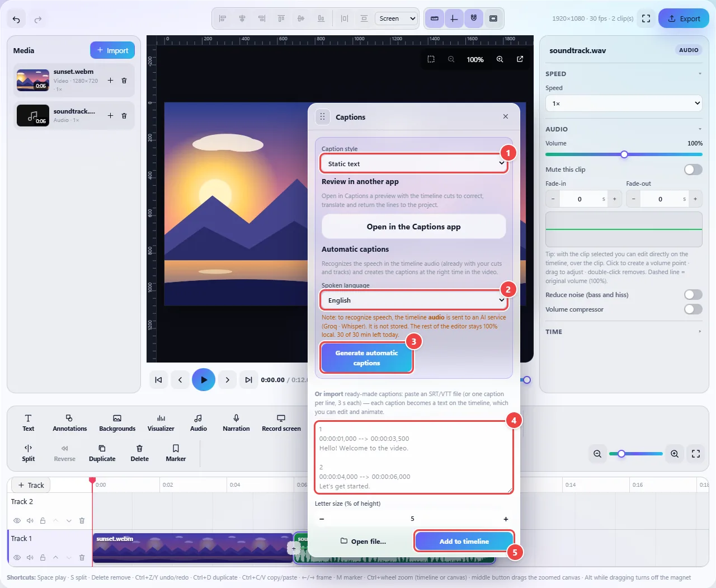Mute Track 2 audio
The width and height of the screenshot is (716, 588).
tap(30, 520)
